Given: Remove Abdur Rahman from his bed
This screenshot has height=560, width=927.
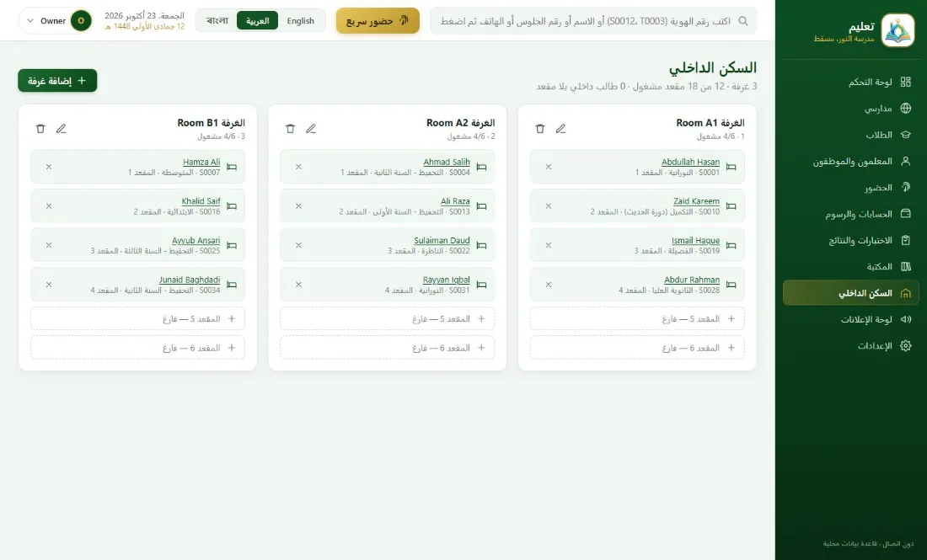Looking at the screenshot, I should click(548, 284).
